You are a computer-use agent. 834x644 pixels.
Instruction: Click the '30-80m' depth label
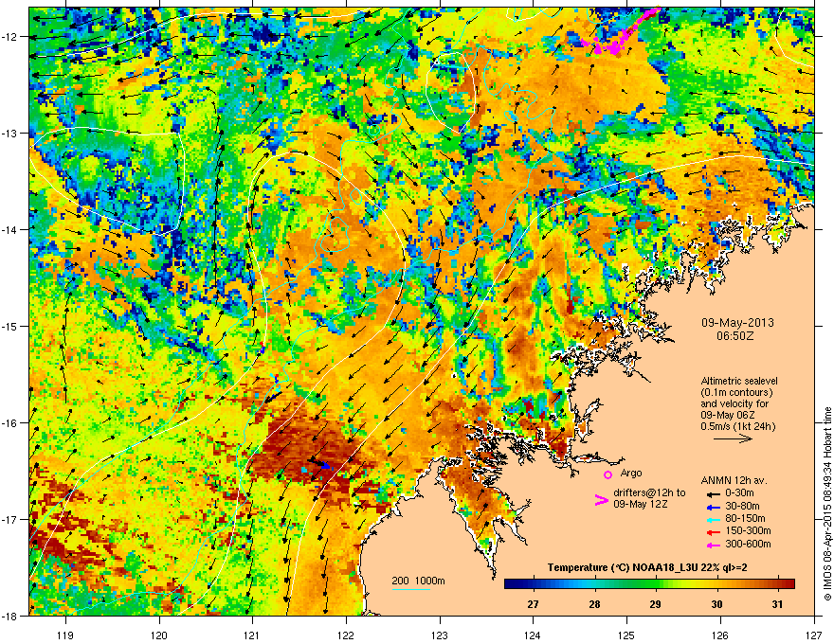coord(742,506)
